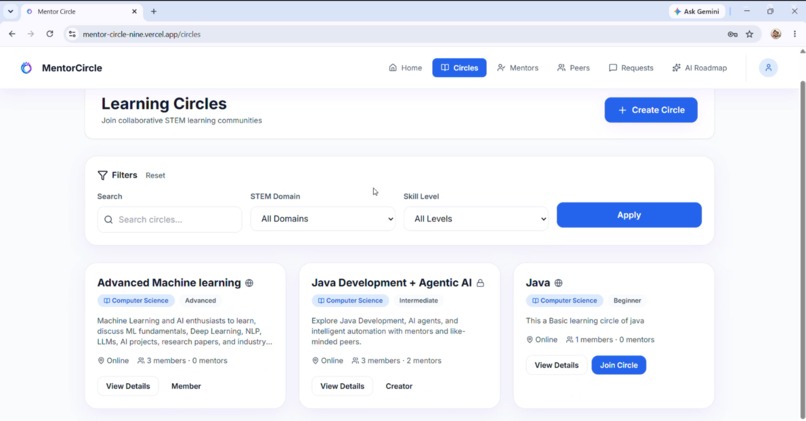Click the browser address bar URL
The image size is (806, 421).
pyautogui.click(x=141, y=34)
